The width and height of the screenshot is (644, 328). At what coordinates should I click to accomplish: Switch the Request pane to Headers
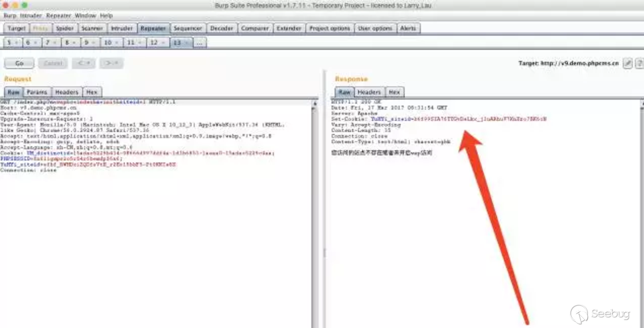pyautogui.click(x=67, y=92)
